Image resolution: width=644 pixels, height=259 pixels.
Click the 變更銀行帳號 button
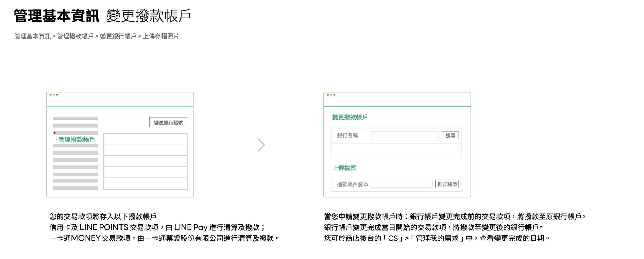(x=168, y=122)
